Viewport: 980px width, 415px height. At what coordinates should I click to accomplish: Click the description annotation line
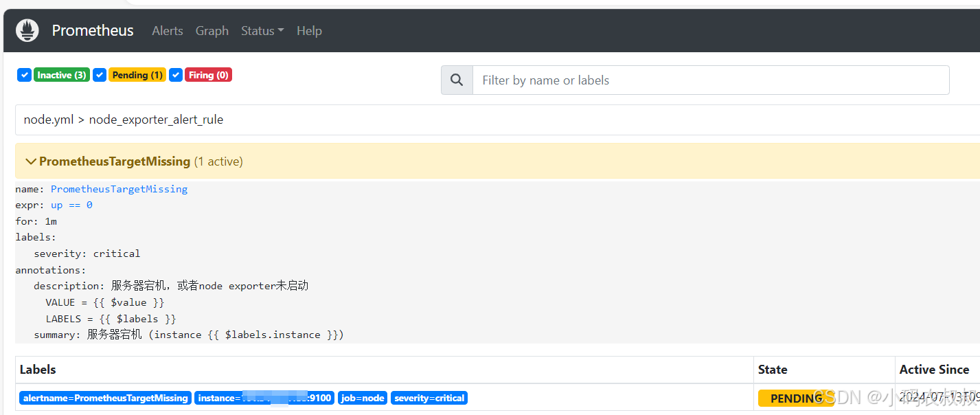point(171,286)
